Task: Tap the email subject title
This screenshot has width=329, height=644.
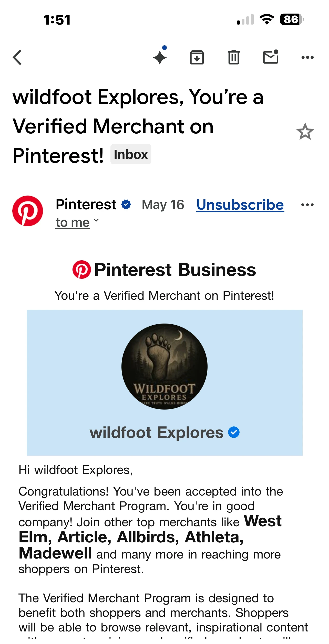Action: (138, 126)
